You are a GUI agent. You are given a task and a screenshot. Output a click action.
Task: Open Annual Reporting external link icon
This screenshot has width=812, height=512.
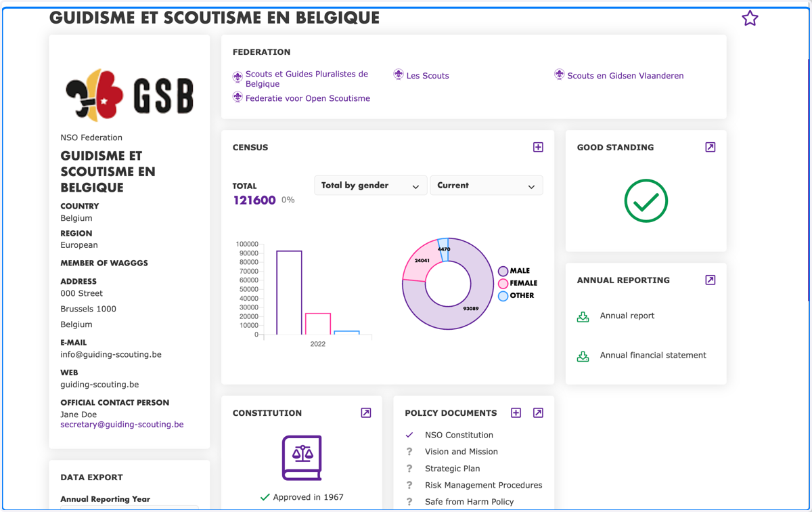(710, 280)
